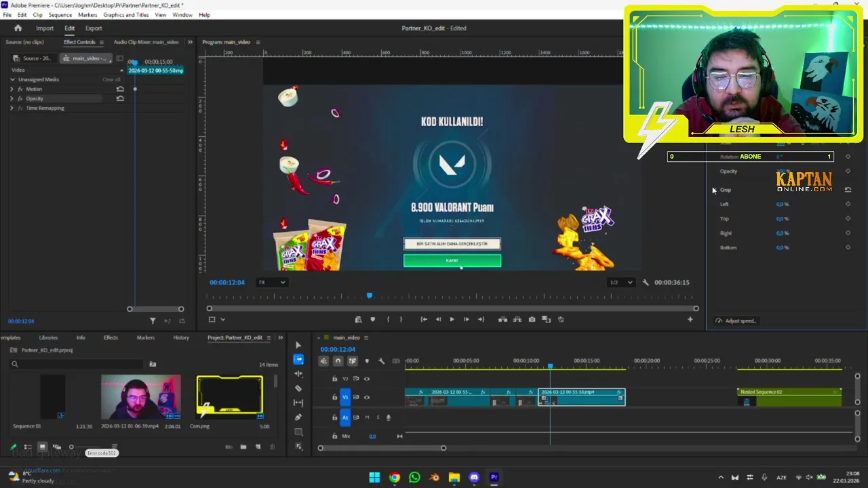Step forward one frame
The image size is (868, 488).
pyautogui.click(x=466, y=319)
